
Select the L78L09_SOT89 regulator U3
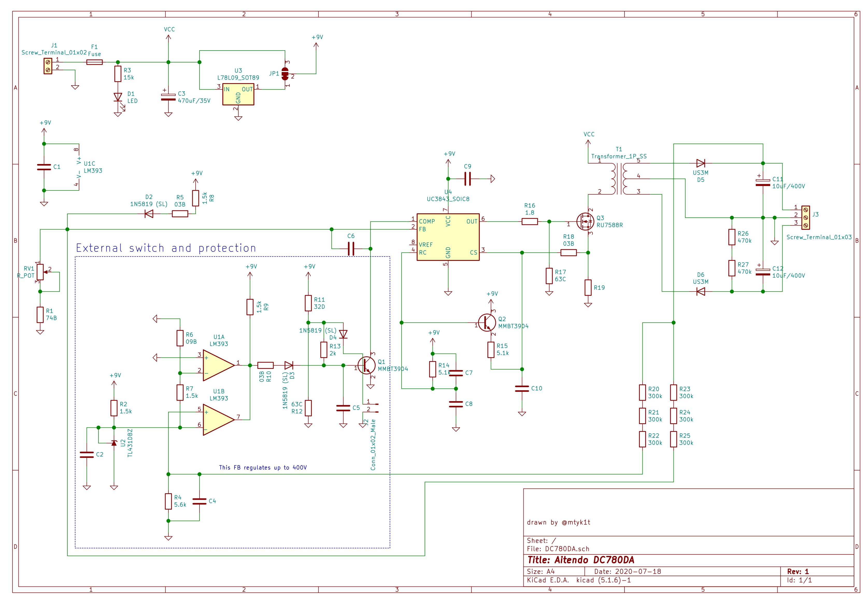238,94
